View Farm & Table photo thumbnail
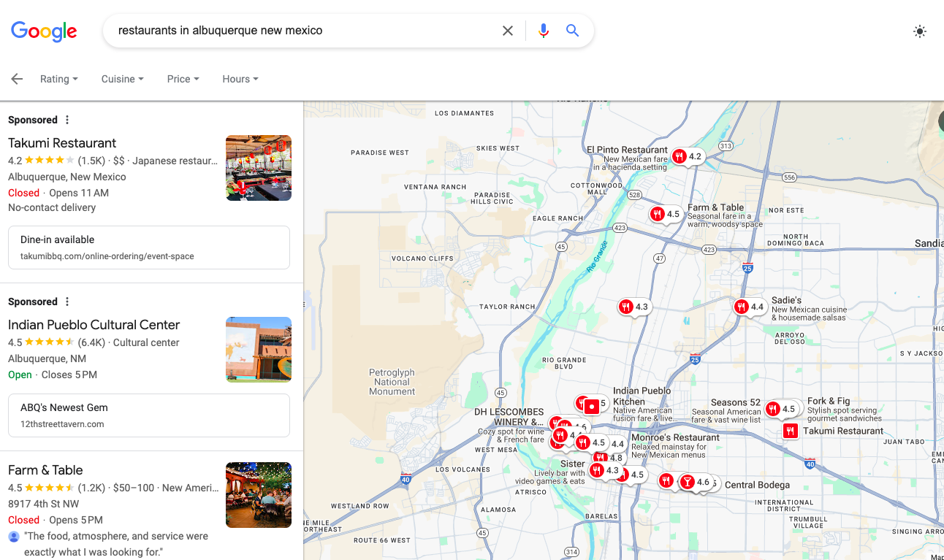944x560 pixels. 259,495
